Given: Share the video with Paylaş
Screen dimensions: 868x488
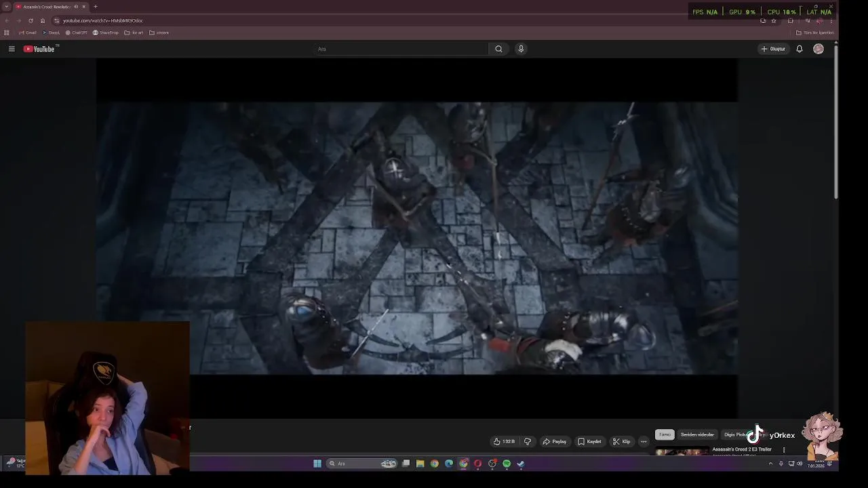Looking at the screenshot, I should coord(554,441).
